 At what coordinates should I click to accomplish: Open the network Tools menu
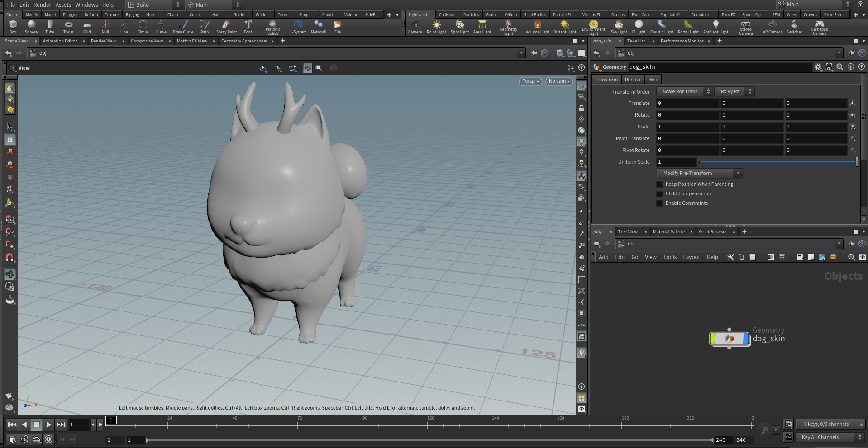(x=670, y=257)
